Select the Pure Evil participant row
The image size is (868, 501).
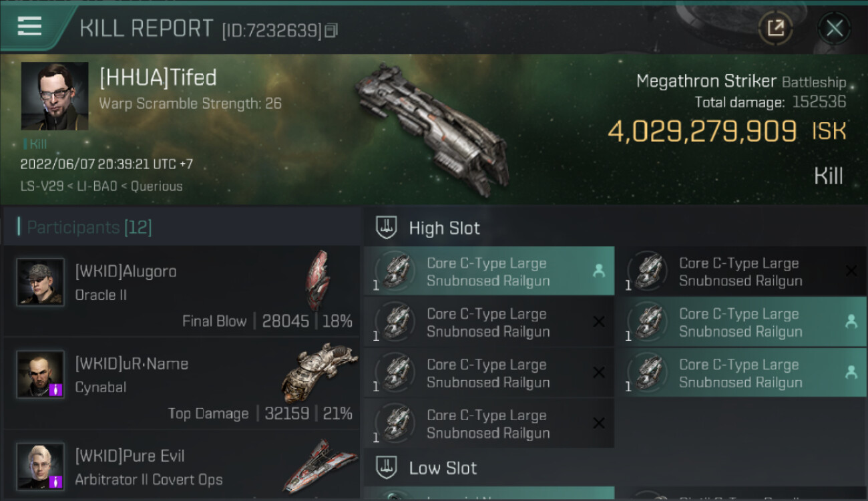[182, 466]
